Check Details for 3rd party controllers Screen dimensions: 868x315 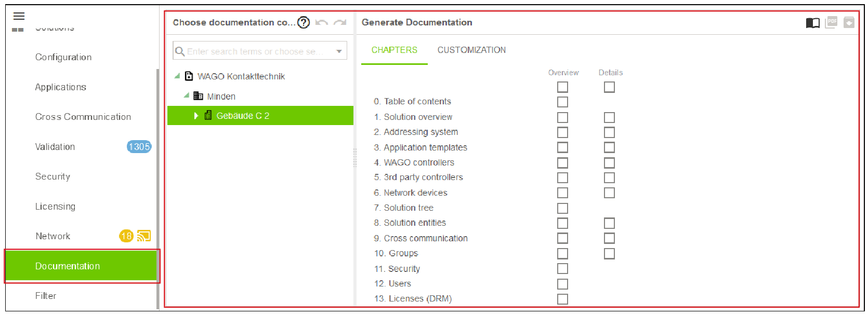click(609, 177)
